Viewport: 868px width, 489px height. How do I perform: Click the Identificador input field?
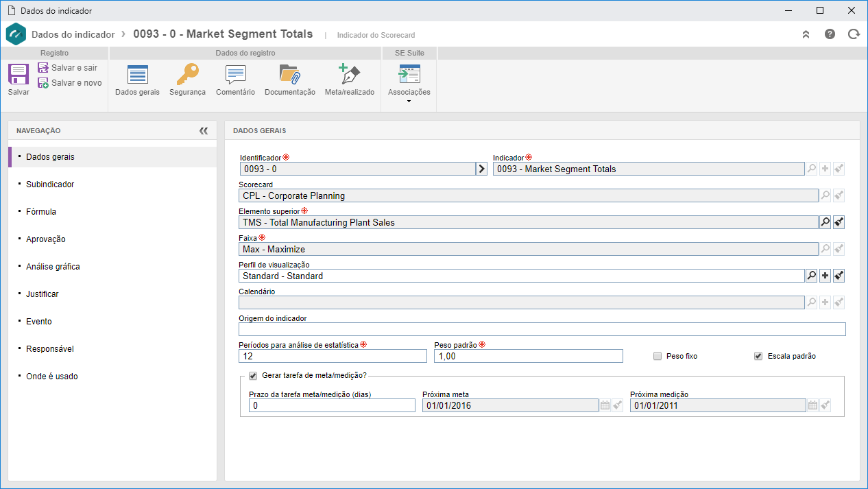357,169
